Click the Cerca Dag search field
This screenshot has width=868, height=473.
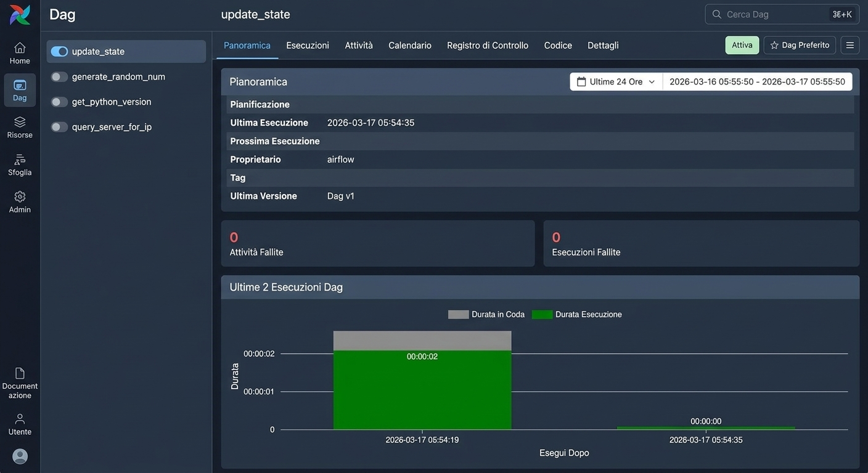(782, 14)
